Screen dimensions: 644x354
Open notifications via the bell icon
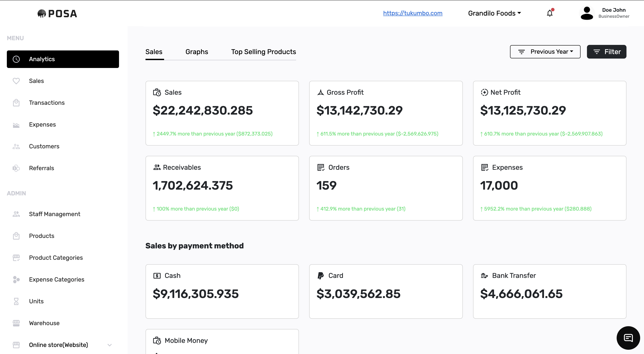550,13
